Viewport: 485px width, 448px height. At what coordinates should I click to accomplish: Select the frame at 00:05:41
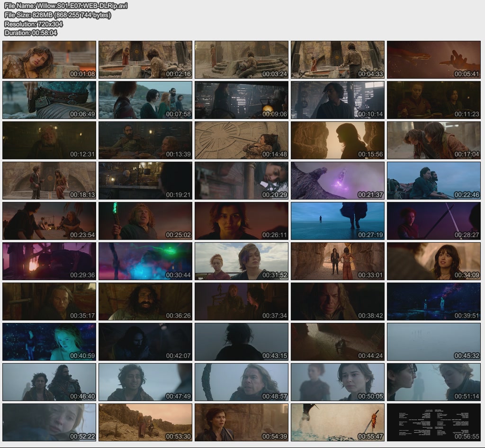pos(433,60)
